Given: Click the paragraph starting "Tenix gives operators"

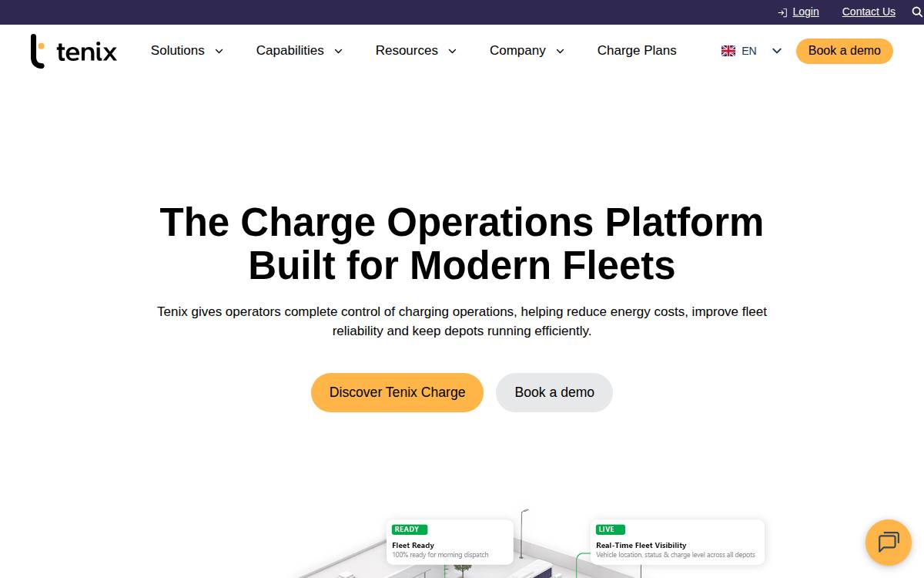Looking at the screenshot, I should pyautogui.click(x=462, y=321).
